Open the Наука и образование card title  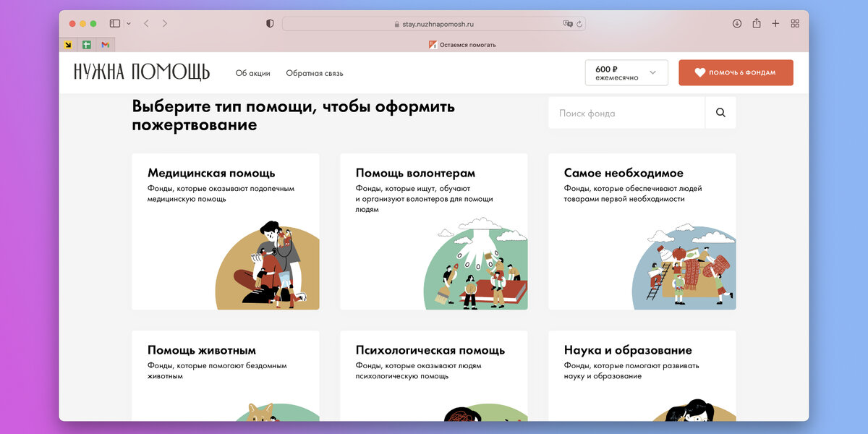coord(628,350)
